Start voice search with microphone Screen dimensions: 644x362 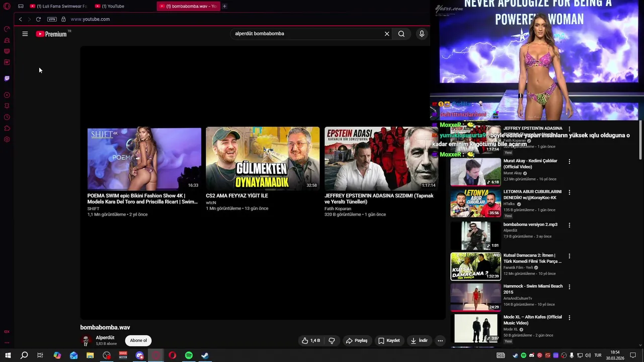(x=422, y=34)
